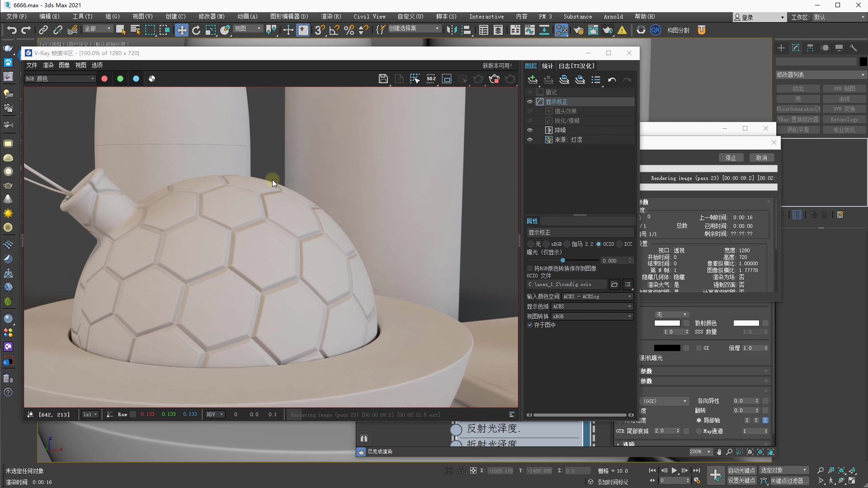This screenshot has width=868, height=488.
Task: Open the RGB 颜色 channel dropdown
Action: [60, 79]
